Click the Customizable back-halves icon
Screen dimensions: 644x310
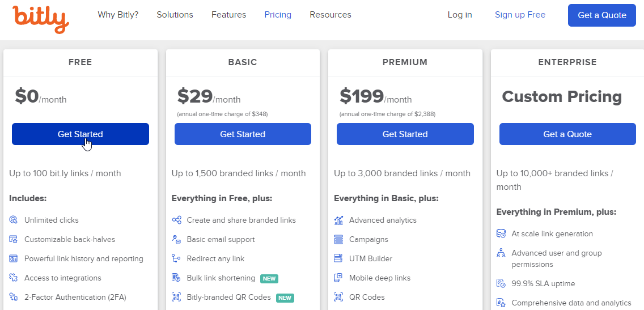13,239
